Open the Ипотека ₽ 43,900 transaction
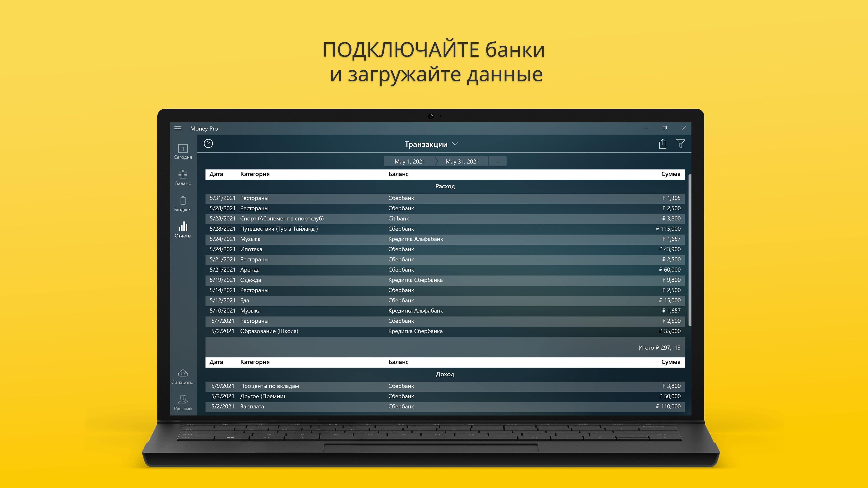Viewport: 868px width, 488px height. pos(445,249)
